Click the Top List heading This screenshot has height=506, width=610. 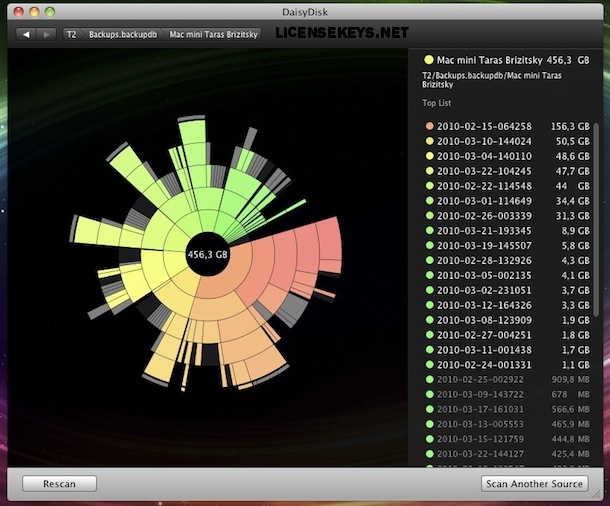[436, 103]
